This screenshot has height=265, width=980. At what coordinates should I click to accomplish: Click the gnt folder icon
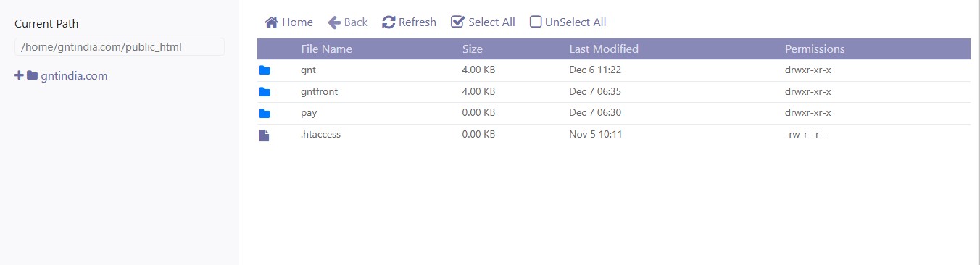pos(265,70)
